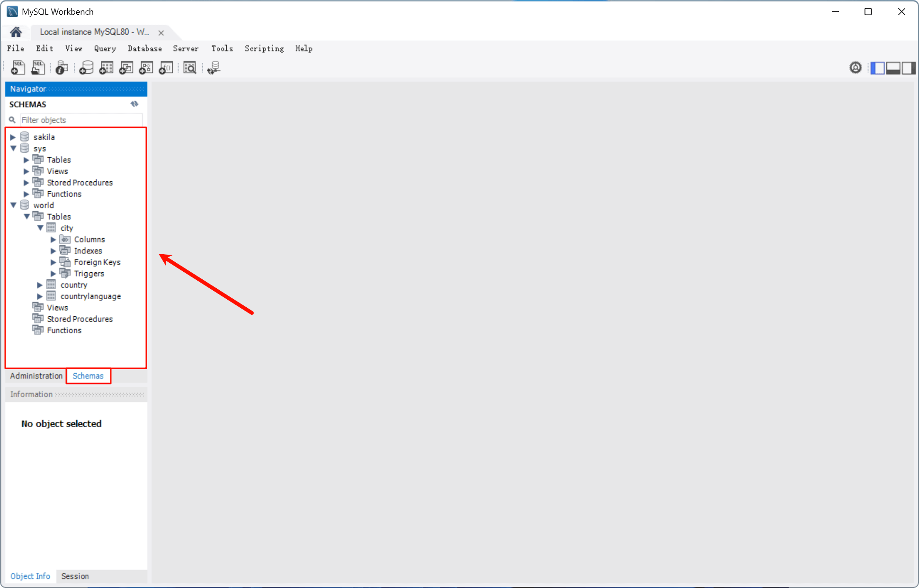Select the Local instance MySQL80 tab
This screenshot has height=588, width=919.
coord(95,32)
